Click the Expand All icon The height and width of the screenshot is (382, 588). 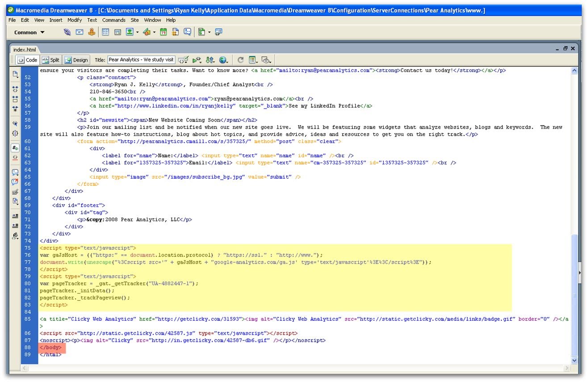15,109
